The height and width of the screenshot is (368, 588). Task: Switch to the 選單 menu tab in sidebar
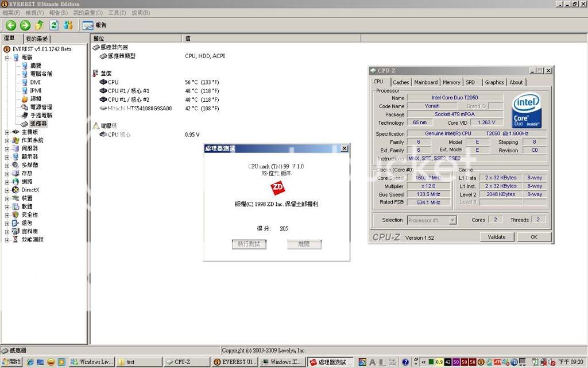click(x=10, y=39)
